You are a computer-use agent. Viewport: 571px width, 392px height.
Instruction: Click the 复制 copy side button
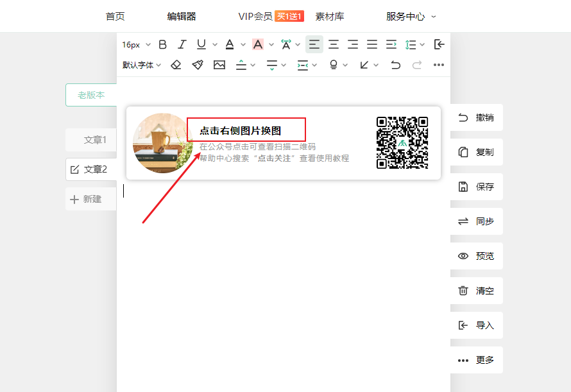coord(476,152)
